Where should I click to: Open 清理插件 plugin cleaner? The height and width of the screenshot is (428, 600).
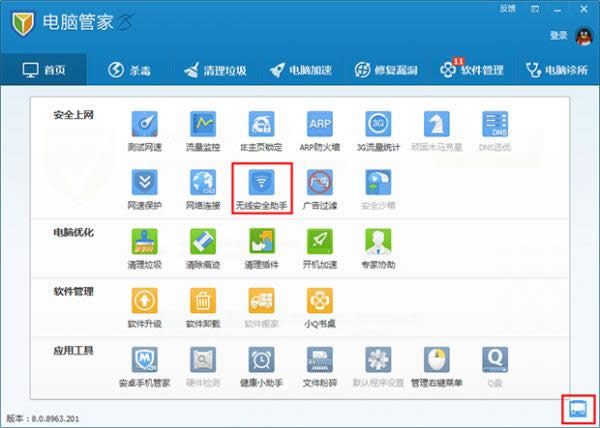[x=262, y=249]
